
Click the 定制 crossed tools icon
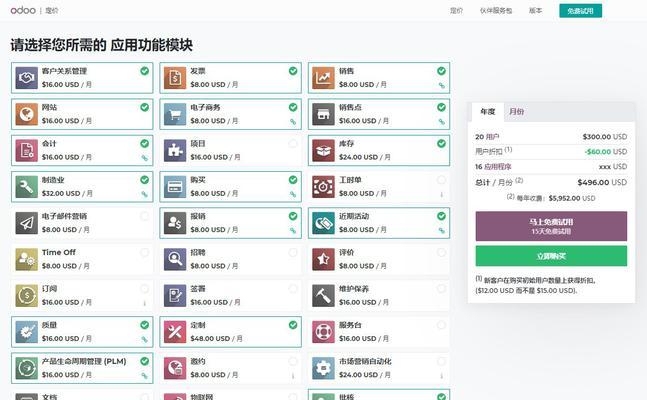[175, 332]
